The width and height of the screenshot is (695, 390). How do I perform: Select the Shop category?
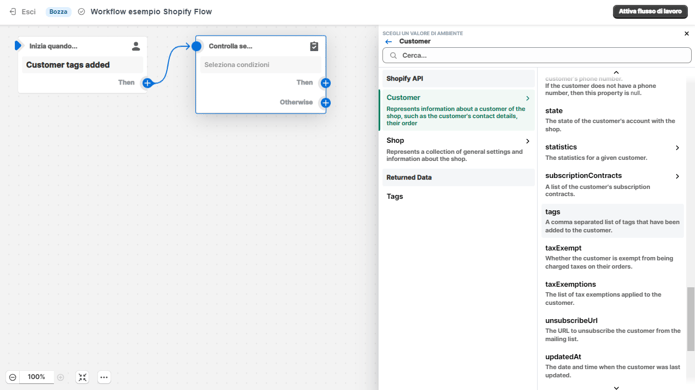pos(458,149)
